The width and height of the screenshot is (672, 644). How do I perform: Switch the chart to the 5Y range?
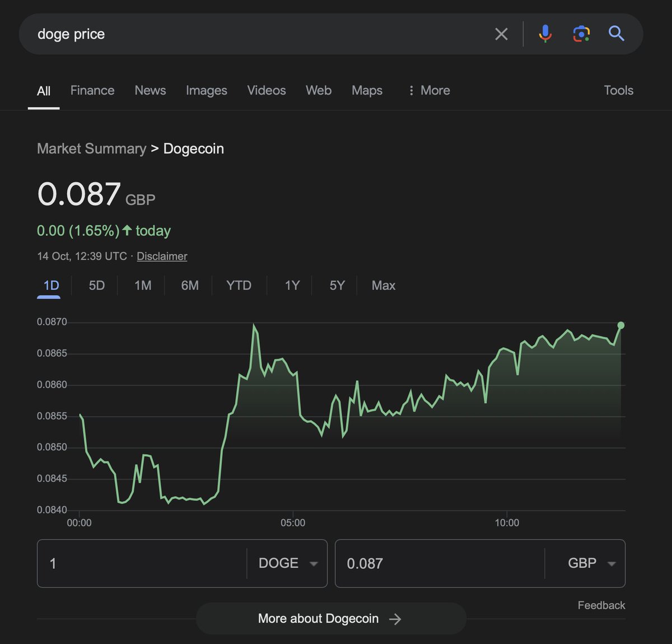click(x=337, y=285)
